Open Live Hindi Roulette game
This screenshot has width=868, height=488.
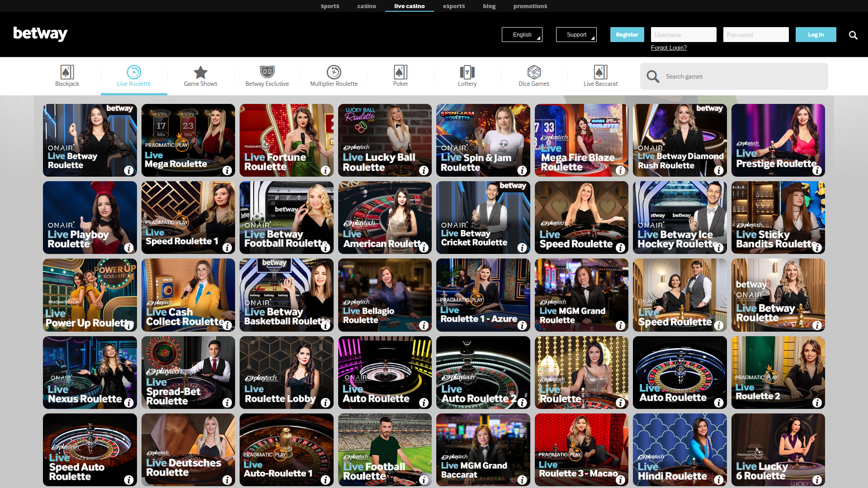tap(680, 450)
